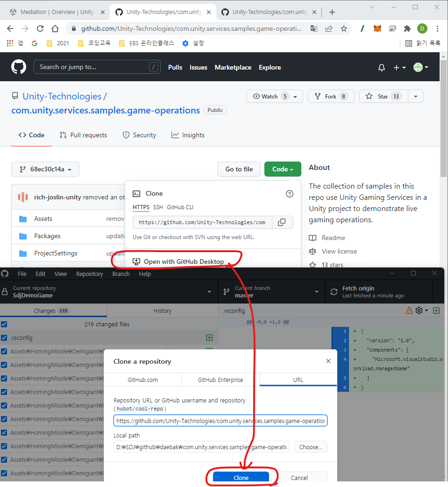Viewport: 448px width, 487px height.
Task: Switch to the Mediation Overview Unity tab
Action: [x=56, y=12]
